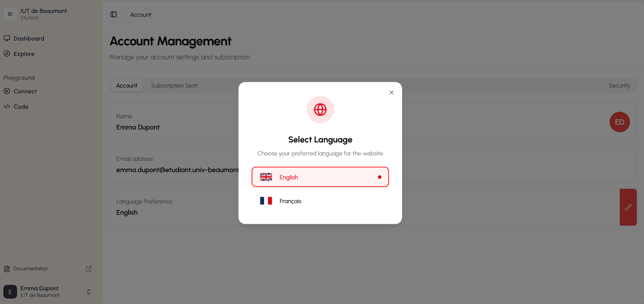Toggle the sidebar panel icon

click(114, 14)
